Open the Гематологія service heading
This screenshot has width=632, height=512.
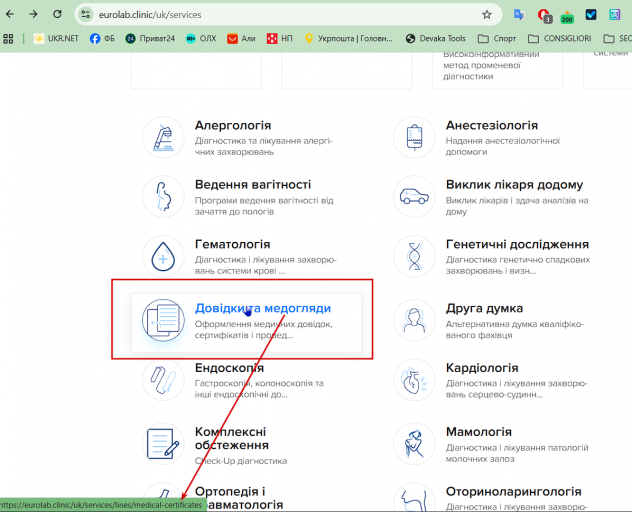point(233,244)
